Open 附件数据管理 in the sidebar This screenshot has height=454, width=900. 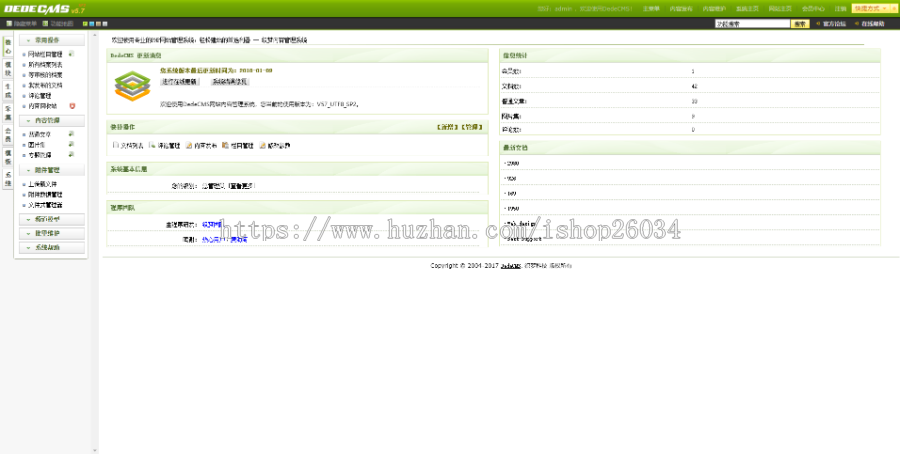[x=45, y=195]
